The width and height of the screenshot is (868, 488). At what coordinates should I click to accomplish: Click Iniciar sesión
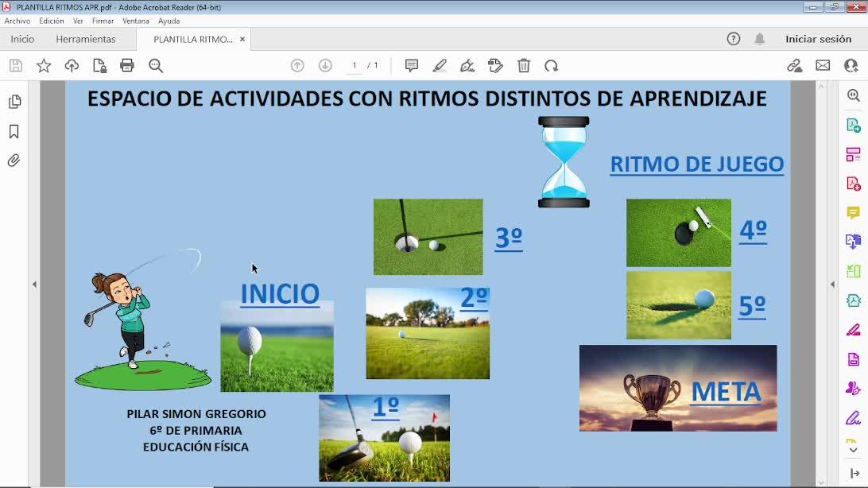pyautogui.click(x=818, y=39)
